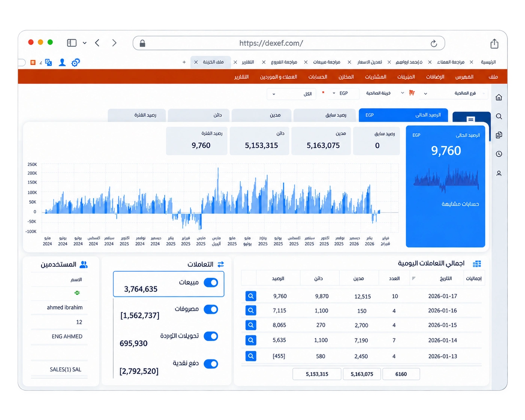Open the ملف menu in red bar
Viewport: 525px width, 420px height.
[493, 77]
